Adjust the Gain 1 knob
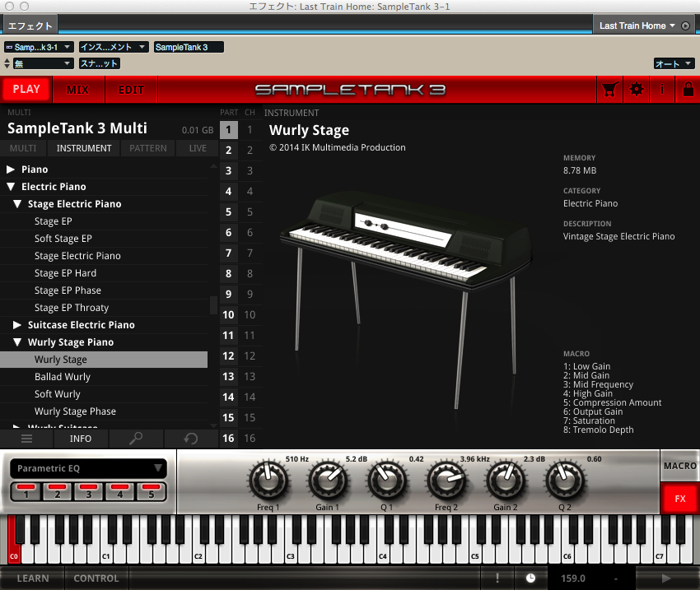700x590 pixels. click(x=328, y=481)
